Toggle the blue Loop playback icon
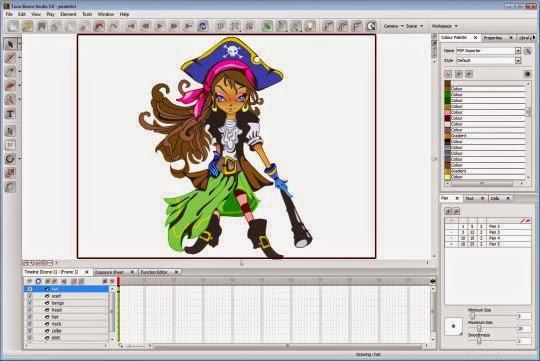 pyautogui.click(x=203, y=26)
